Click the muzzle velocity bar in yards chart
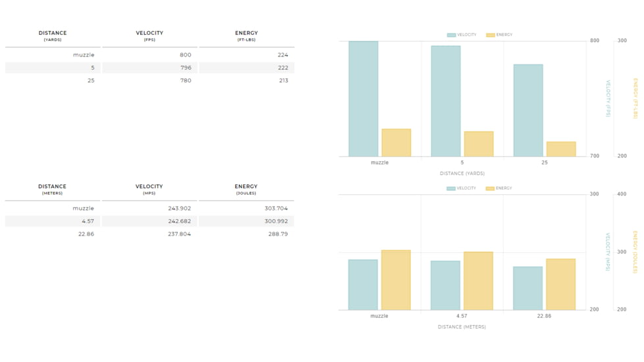The width and height of the screenshot is (644, 362). pos(363,99)
